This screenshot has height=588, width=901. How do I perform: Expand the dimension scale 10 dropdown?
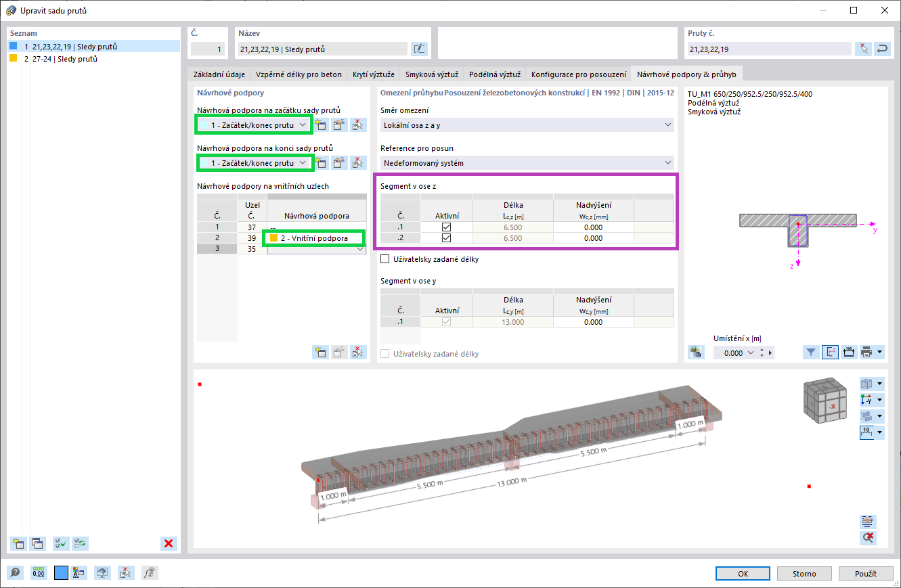879,432
